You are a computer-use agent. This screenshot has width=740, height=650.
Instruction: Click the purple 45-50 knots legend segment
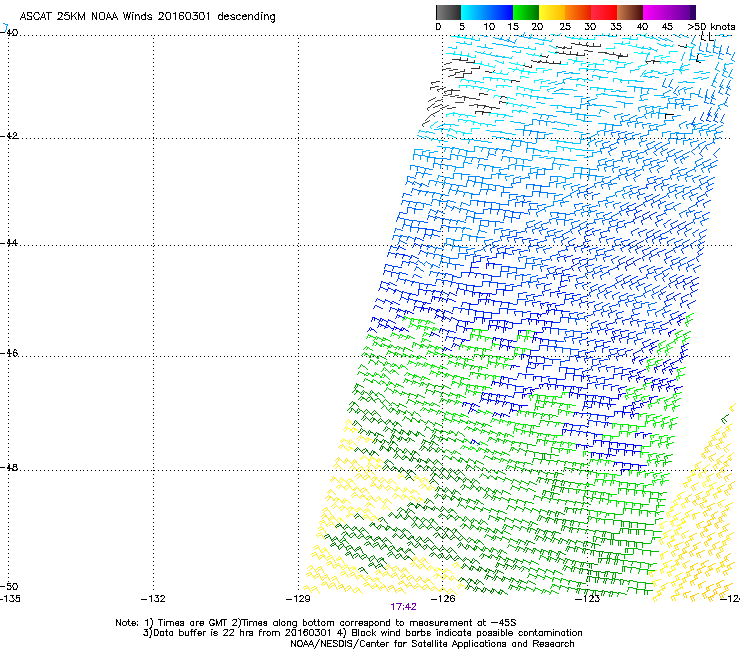[682, 12]
